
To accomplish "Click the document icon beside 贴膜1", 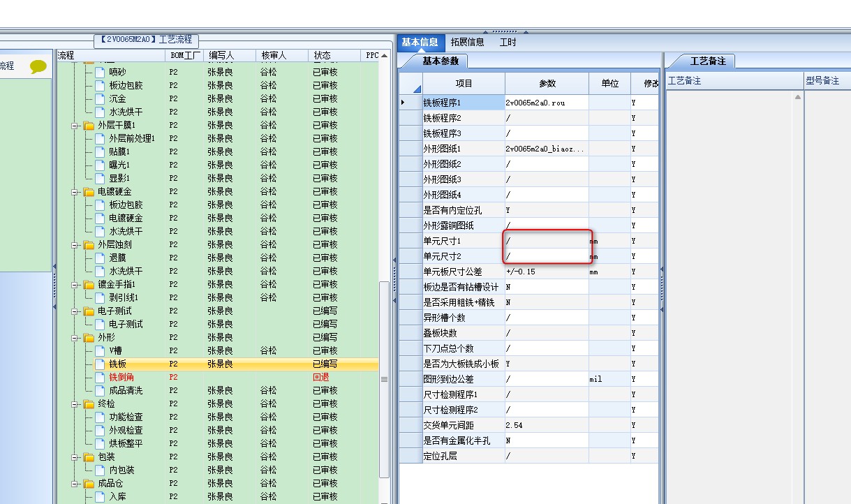I will 100,151.
